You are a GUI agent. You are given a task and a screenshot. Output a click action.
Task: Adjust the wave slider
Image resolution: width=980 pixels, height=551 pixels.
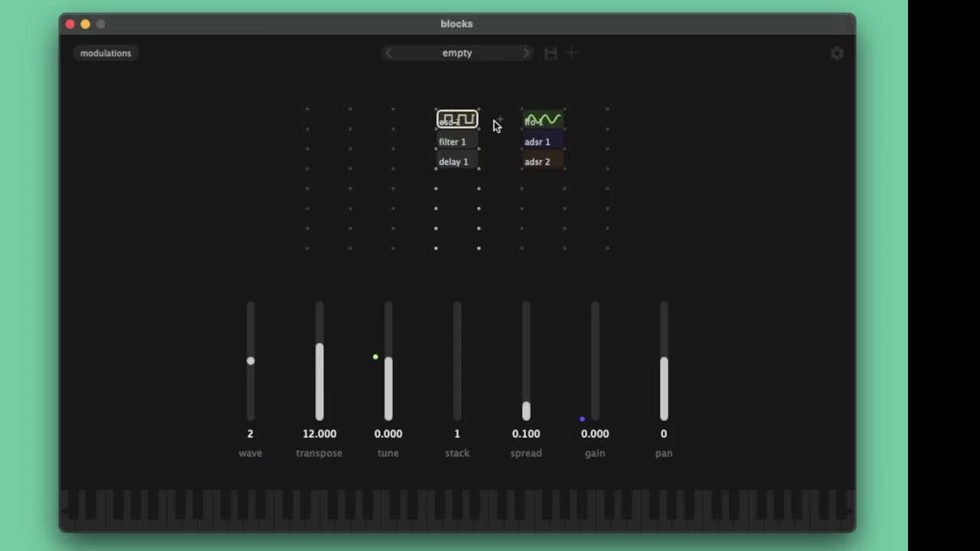click(x=250, y=360)
